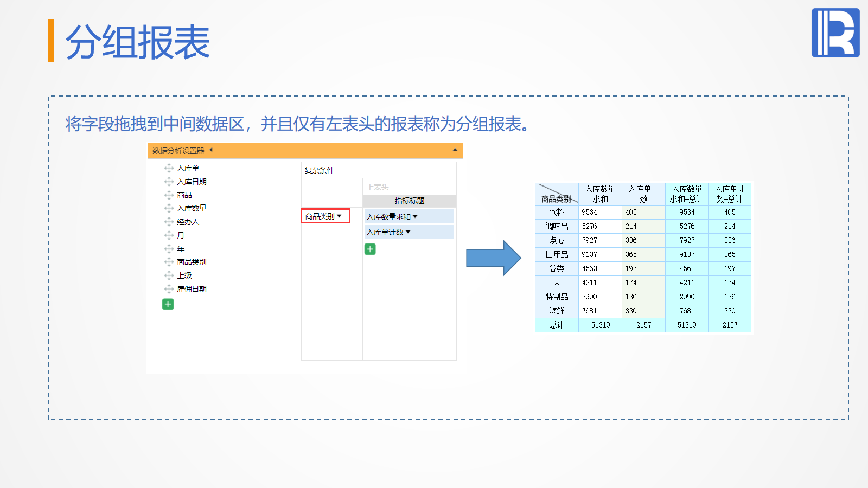
Task: Click the 指标标题 header bar
Action: pyautogui.click(x=409, y=201)
